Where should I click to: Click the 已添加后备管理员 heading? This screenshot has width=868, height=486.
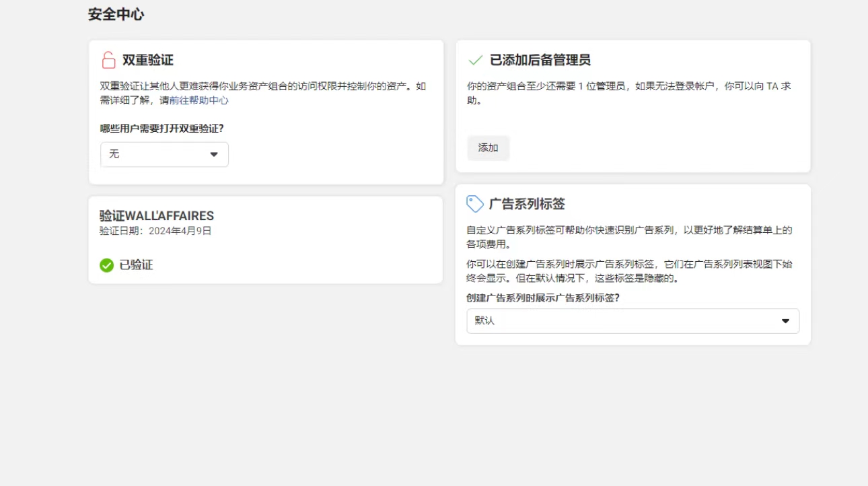click(x=540, y=60)
